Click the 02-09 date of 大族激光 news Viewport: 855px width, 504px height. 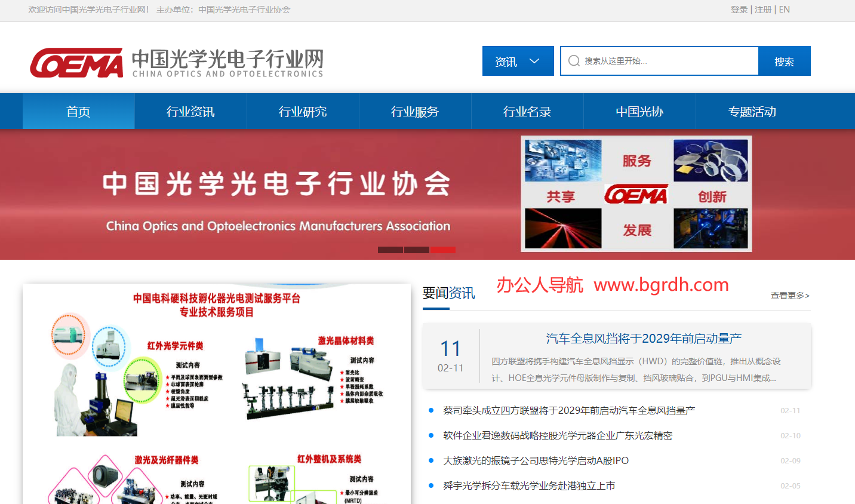(x=791, y=460)
